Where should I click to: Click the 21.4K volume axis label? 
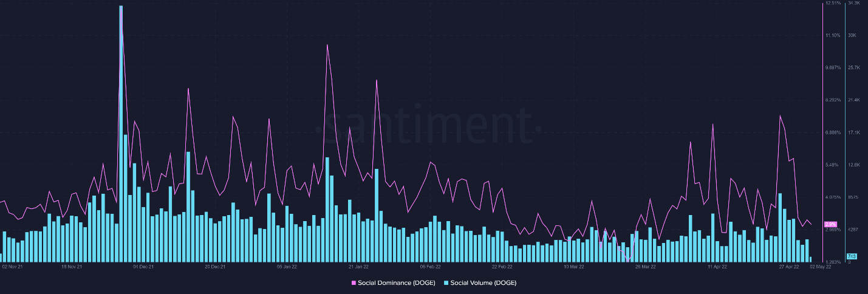[x=853, y=100]
